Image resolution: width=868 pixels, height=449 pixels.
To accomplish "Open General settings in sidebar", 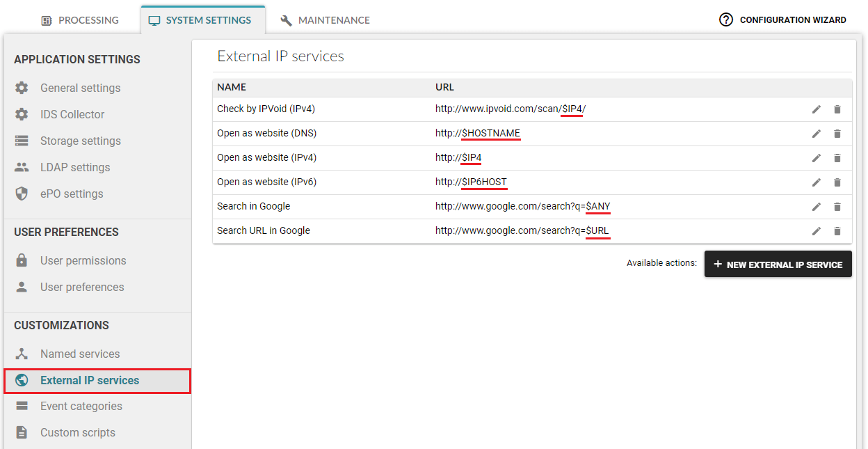I will pyautogui.click(x=80, y=88).
